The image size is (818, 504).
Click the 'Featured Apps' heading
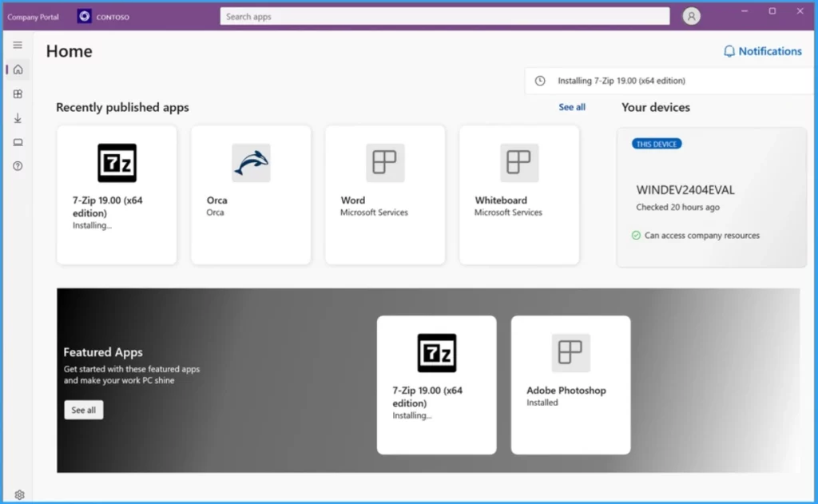pos(103,352)
